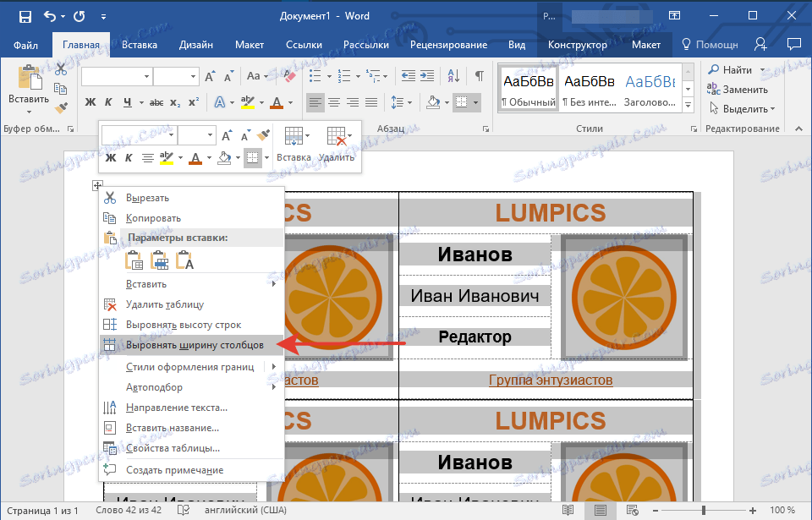Click the Sort (А-Я) icon in the ribbon
The height and width of the screenshot is (520, 812).
click(454, 76)
